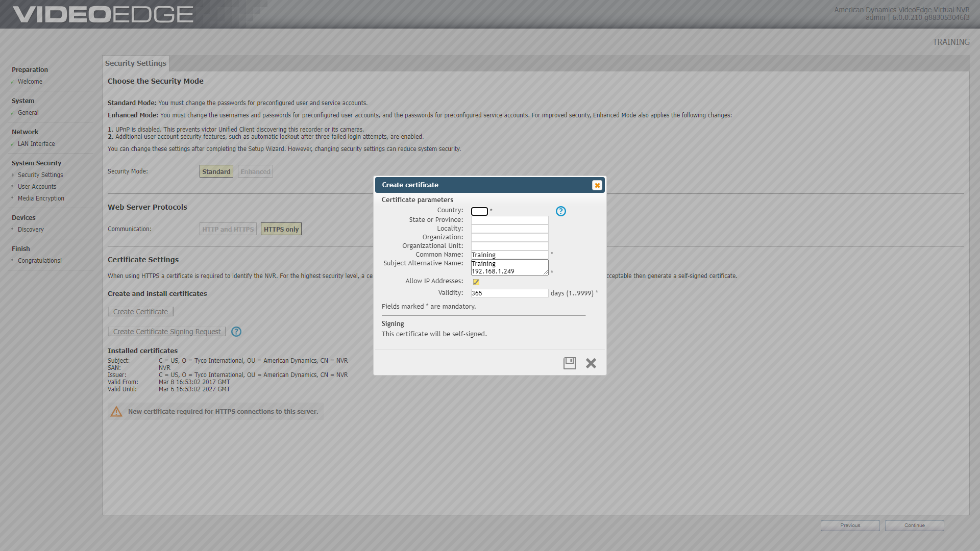Image resolution: width=980 pixels, height=551 pixels.
Task: Open Media Encryption sidebar item
Action: [41, 198]
